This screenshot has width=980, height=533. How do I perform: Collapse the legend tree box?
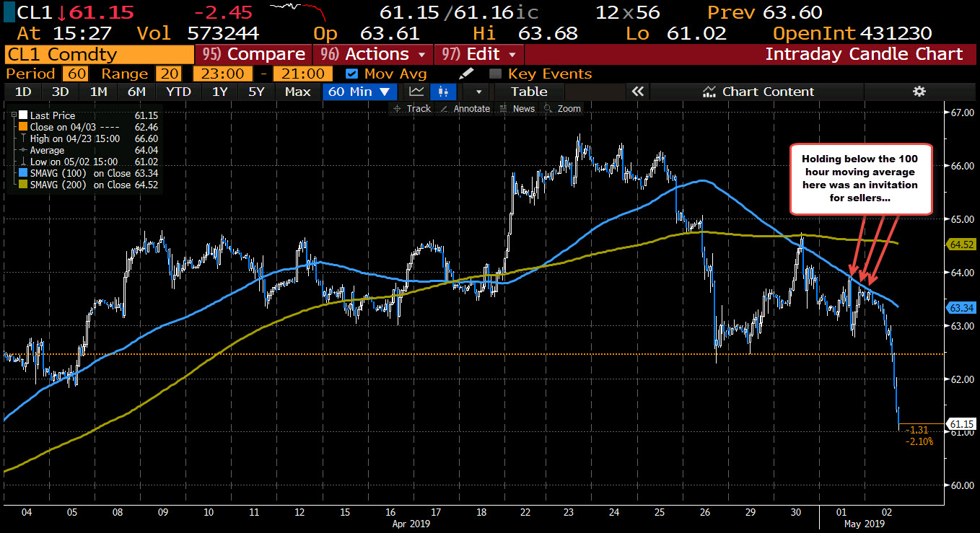[14, 115]
